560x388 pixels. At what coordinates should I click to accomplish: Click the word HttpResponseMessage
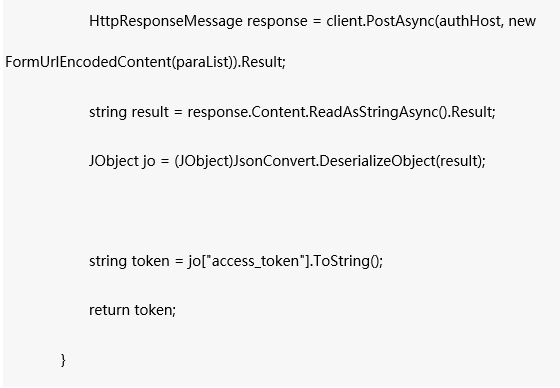point(166,21)
